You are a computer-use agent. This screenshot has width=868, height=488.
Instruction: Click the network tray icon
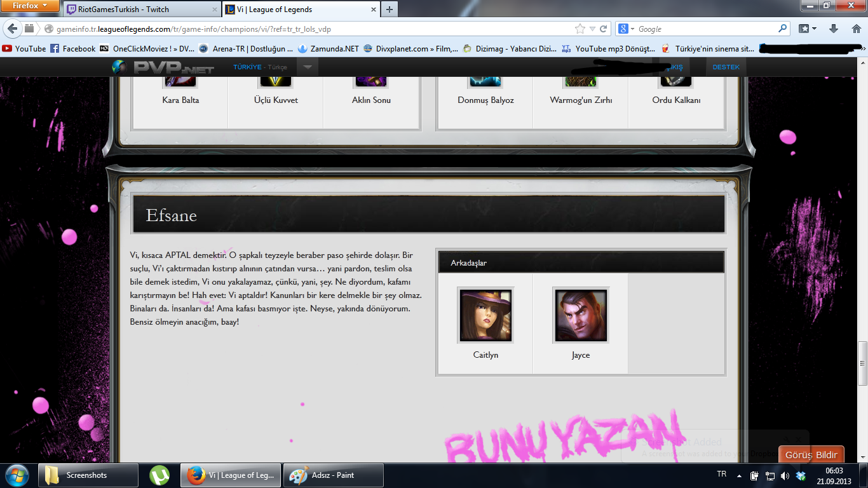pyautogui.click(x=770, y=475)
